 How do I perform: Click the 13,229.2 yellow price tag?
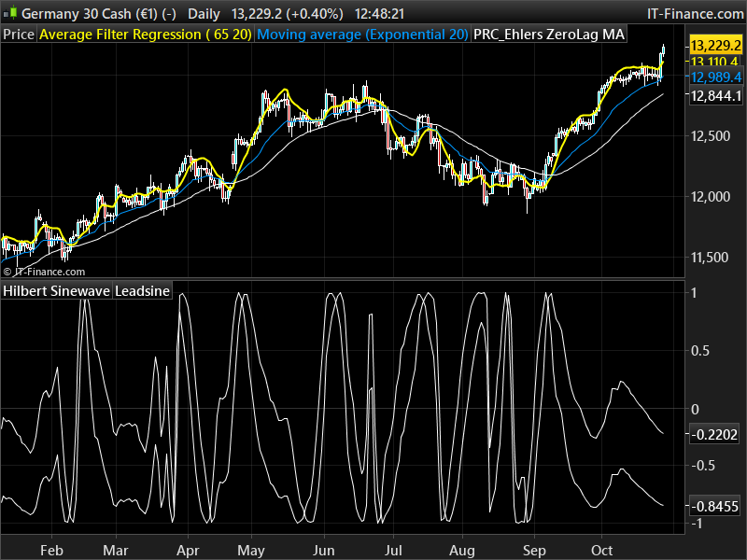pyautogui.click(x=715, y=45)
